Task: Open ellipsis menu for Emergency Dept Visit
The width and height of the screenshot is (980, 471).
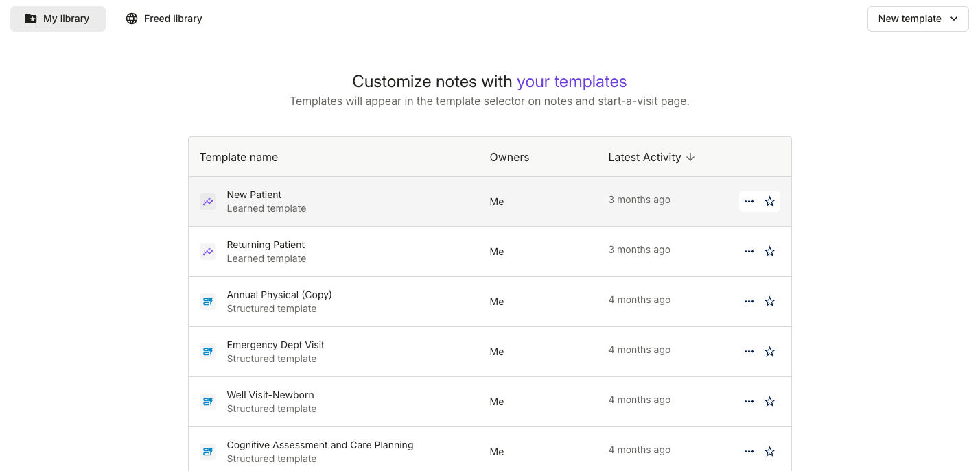Action: coord(749,352)
